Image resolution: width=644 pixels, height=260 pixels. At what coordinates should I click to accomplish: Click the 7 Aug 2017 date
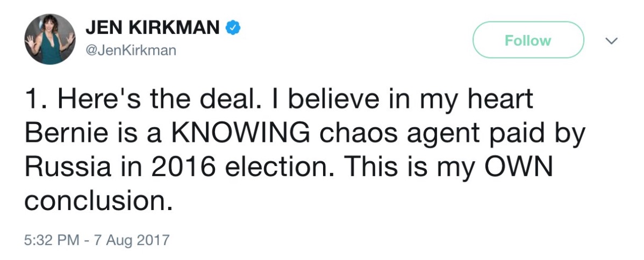tap(131, 239)
